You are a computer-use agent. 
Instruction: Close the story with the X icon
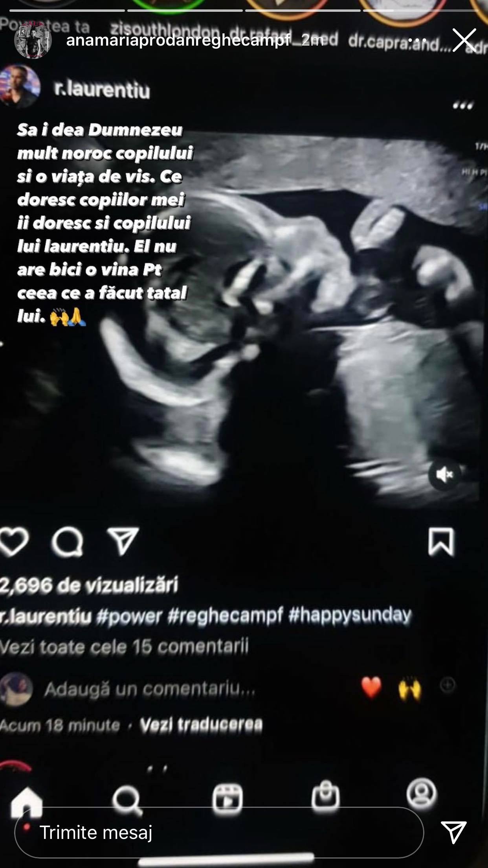click(x=464, y=40)
